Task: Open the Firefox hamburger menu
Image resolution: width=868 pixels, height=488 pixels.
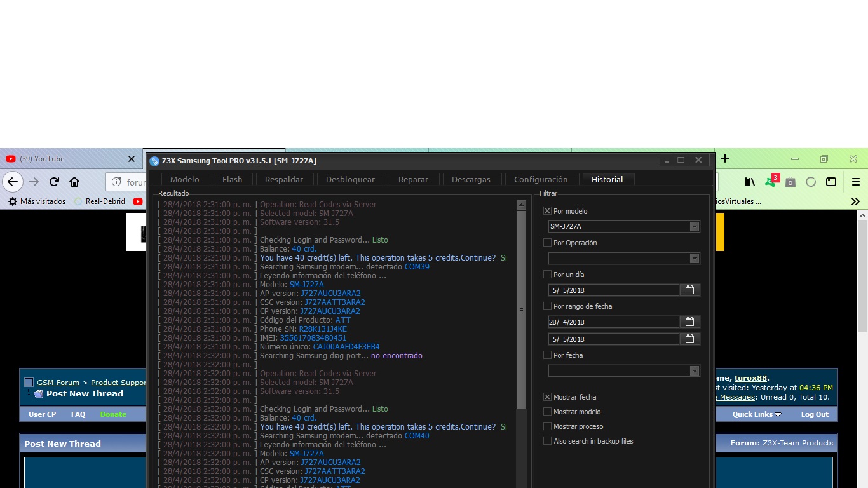Action: (855, 182)
